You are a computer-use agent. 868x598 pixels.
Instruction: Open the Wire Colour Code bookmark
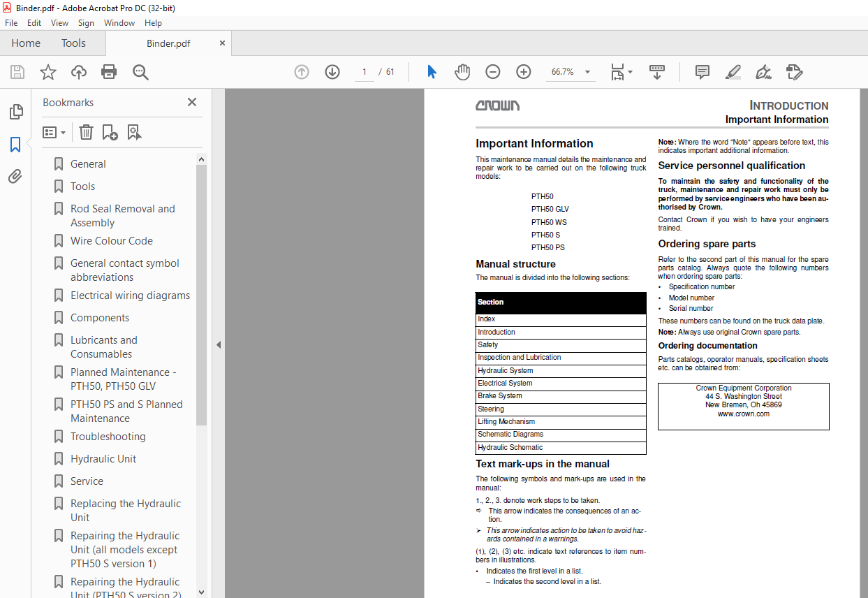(112, 241)
